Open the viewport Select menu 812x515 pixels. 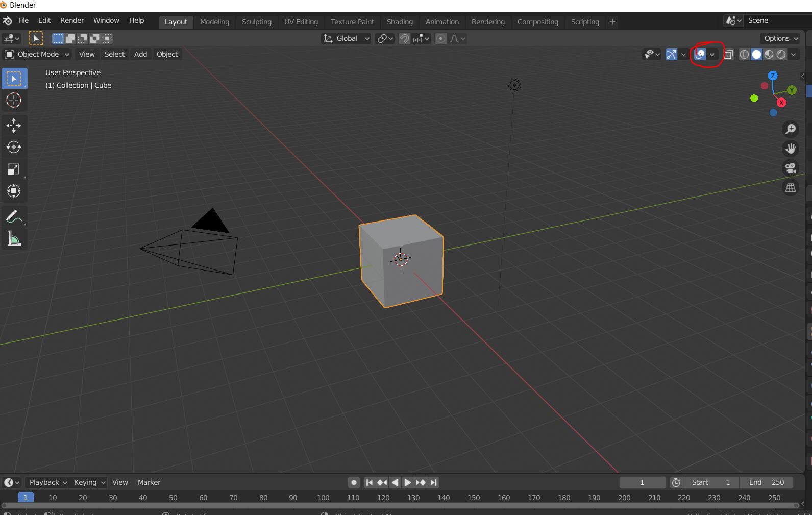pos(114,54)
